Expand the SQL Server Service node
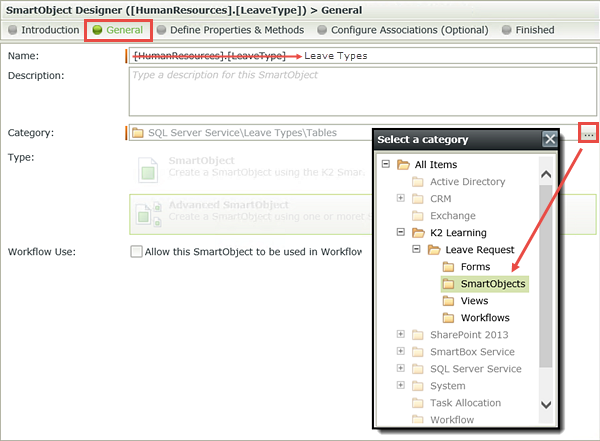 (401, 368)
